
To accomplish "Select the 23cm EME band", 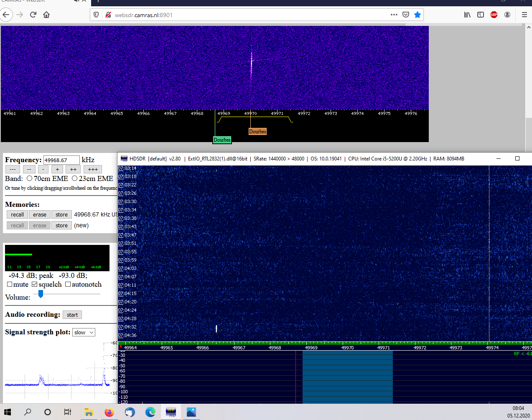I will (74, 178).
